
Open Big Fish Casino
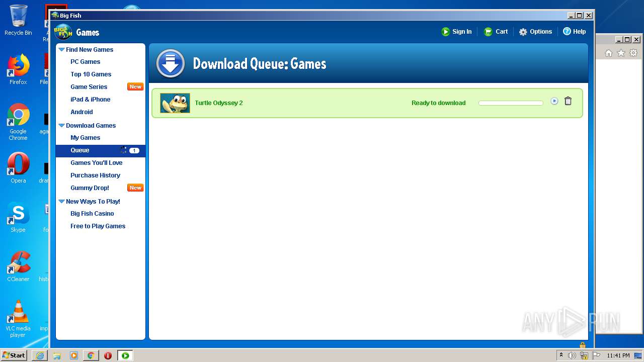tap(92, 214)
